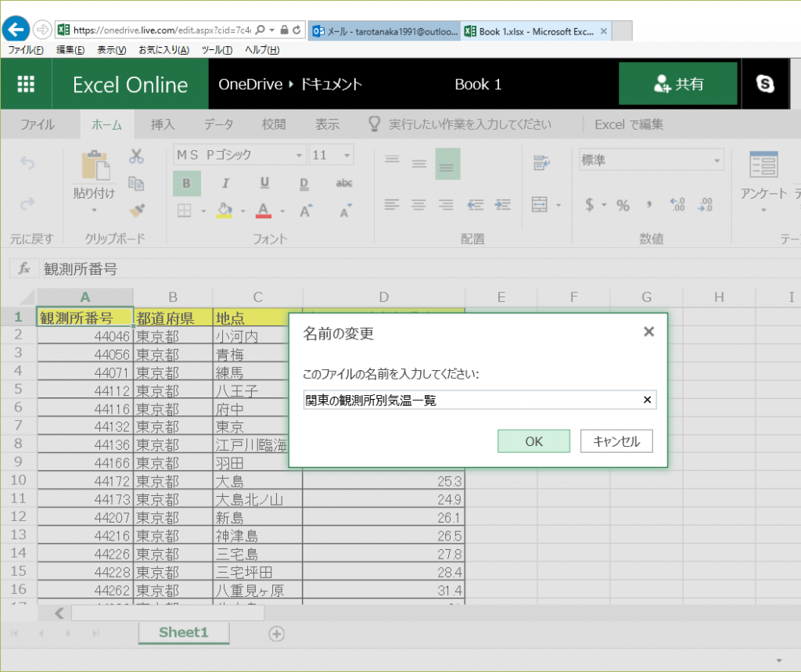Click the Format Painter brush icon
Viewport: 801px width, 672px height.
click(x=136, y=210)
